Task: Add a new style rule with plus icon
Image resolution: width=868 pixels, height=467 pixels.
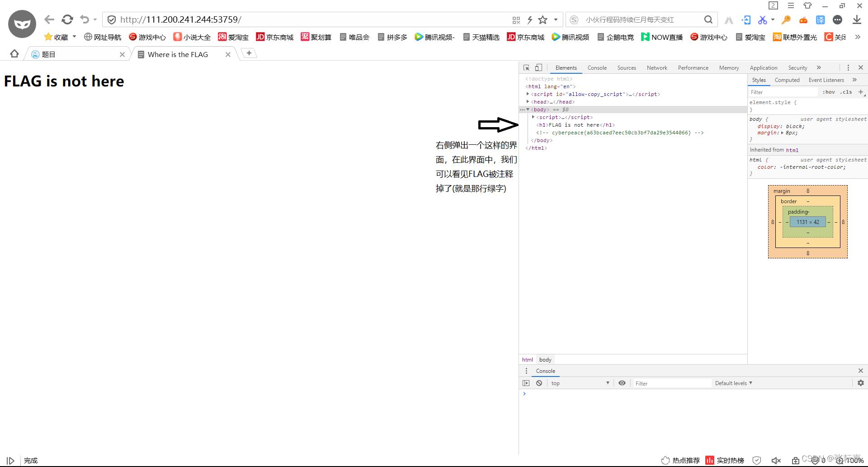Action: click(x=861, y=92)
